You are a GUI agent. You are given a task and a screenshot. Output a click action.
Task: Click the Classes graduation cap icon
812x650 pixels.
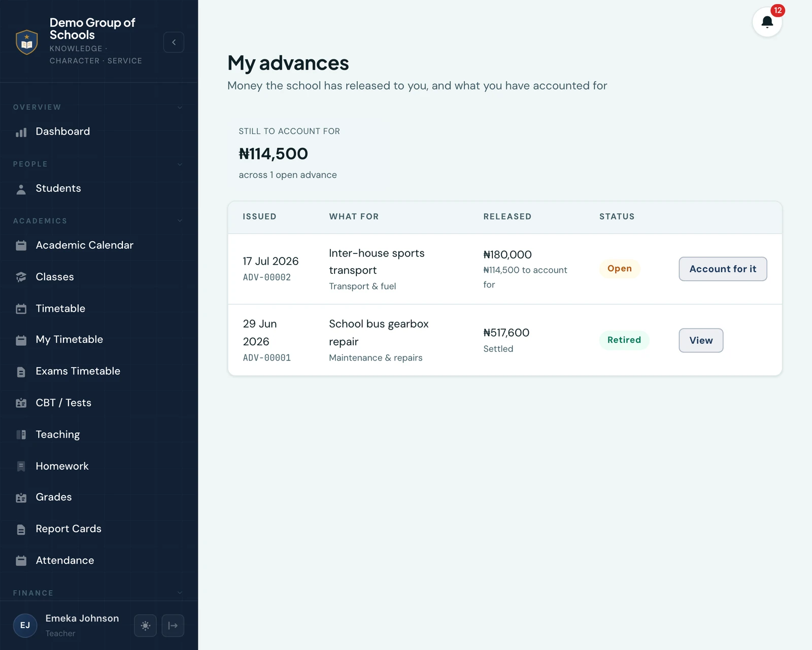21,277
